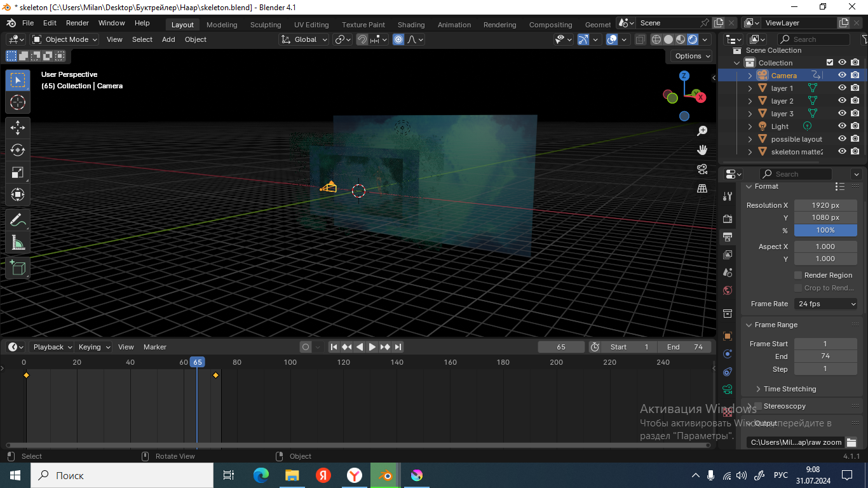
Task: Enable the Render Region checkbox
Action: (x=798, y=275)
